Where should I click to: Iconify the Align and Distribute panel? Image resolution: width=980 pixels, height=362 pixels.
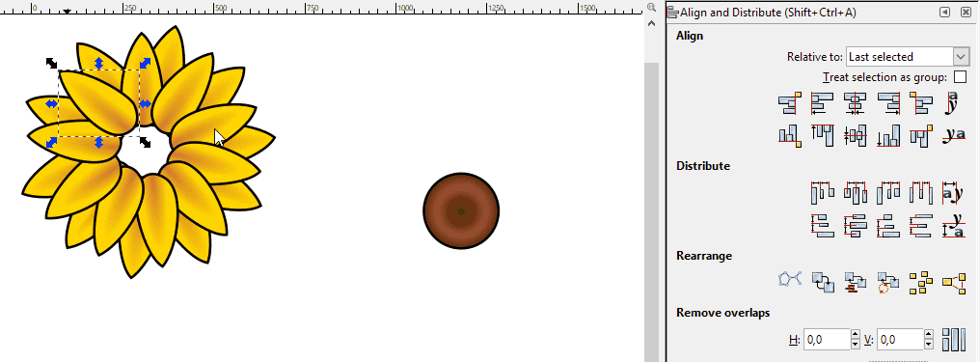945,12
